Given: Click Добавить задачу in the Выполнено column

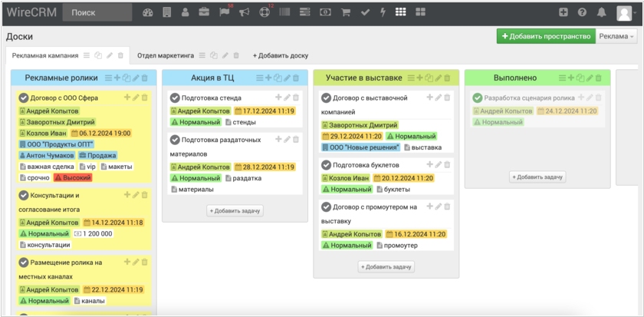Looking at the screenshot, I should [x=537, y=177].
